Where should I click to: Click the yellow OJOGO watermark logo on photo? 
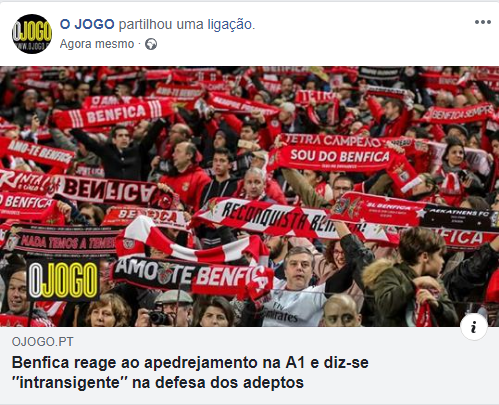click(63, 280)
